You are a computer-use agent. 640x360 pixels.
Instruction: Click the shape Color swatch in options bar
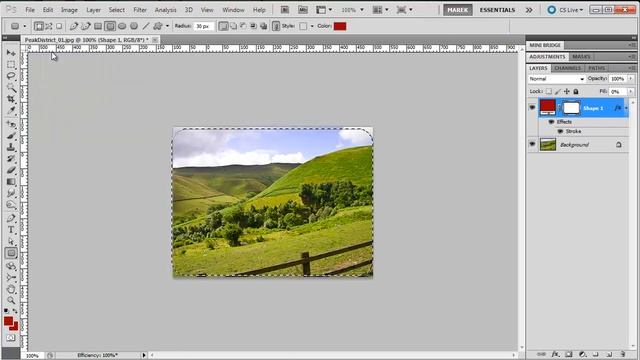340,26
